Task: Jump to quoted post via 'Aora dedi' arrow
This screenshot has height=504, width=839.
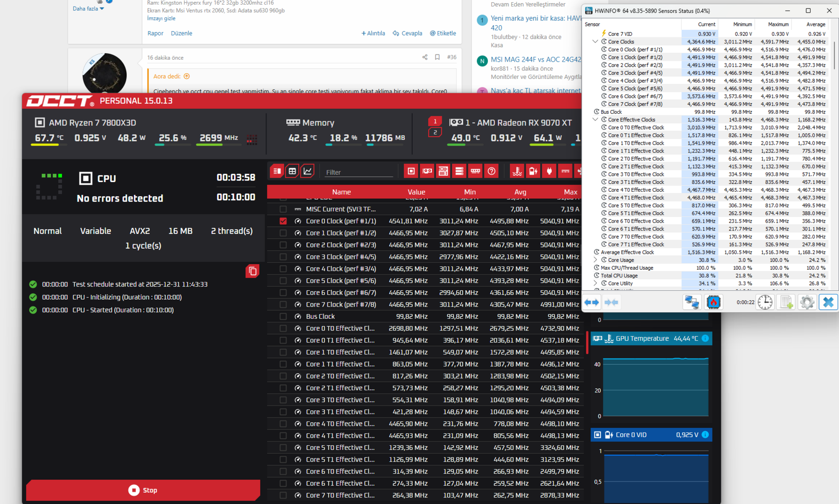Action: coord(187,76)
